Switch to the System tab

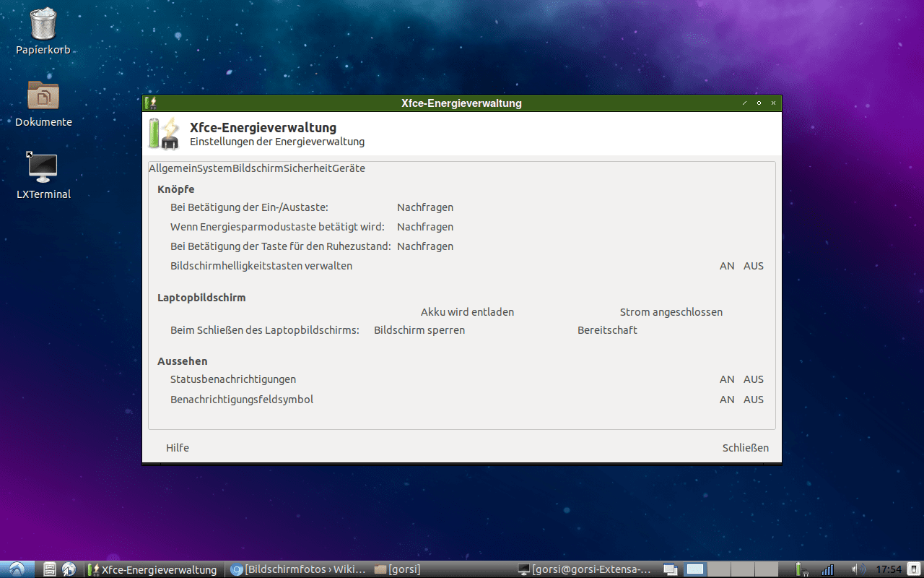click(214, 168)
